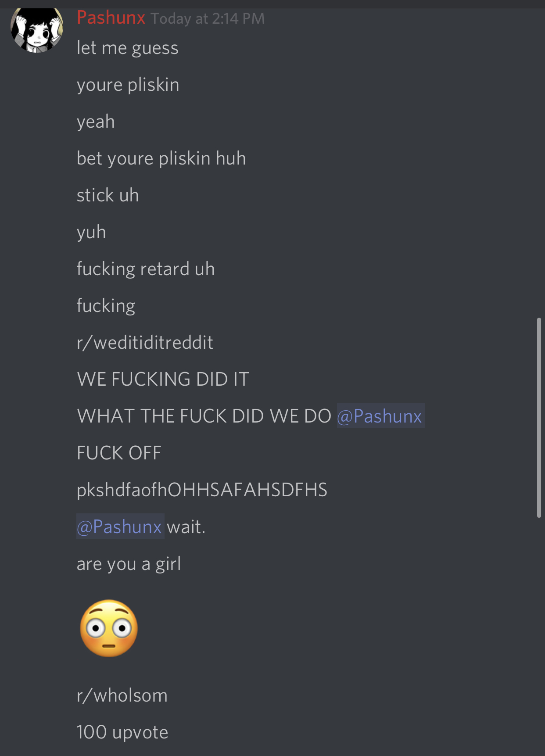
Task: Click the @Pashunx mention after WE DO
Action: click(x=380, y=416)
